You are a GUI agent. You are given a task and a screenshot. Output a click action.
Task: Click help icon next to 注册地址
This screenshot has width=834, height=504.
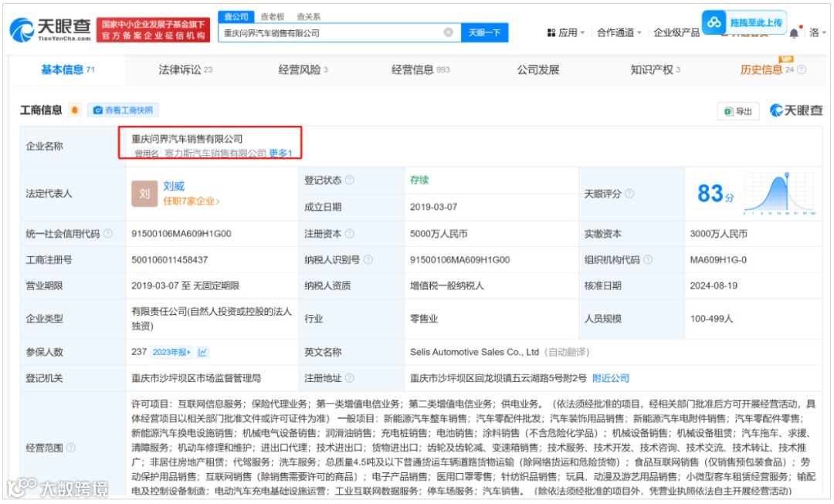[x=350, y=378]
